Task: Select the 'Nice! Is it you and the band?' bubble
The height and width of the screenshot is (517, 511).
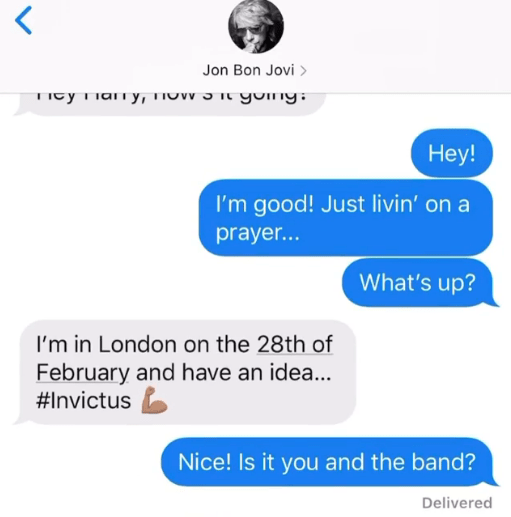Action: 328,462
